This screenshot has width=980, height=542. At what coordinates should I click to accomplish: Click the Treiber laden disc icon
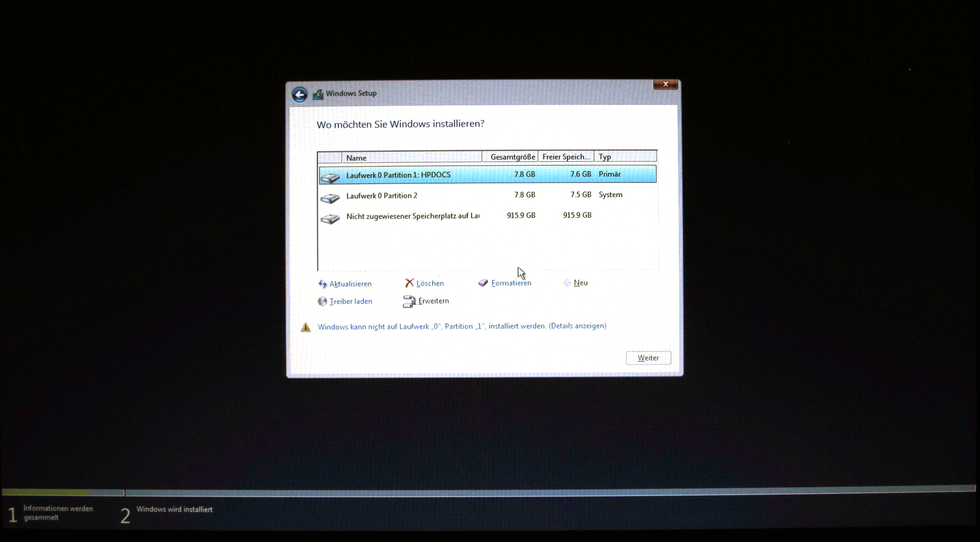[x=322, y=301]
